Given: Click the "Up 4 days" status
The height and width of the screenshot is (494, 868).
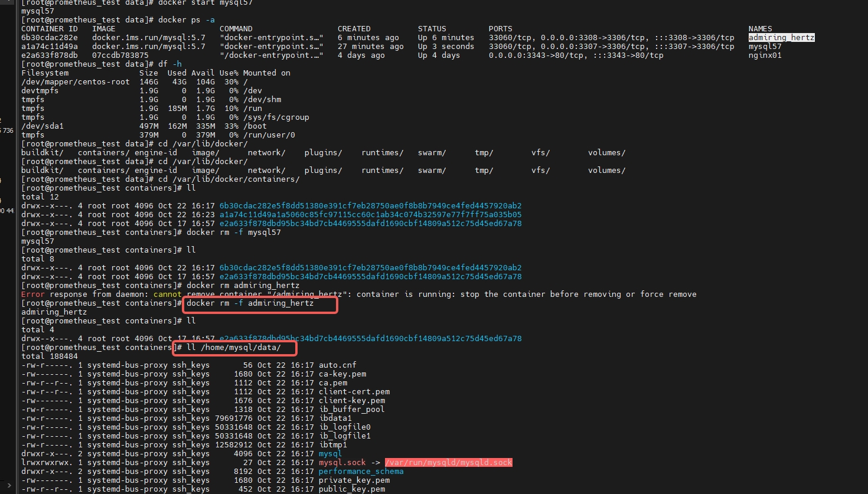Looking at the screenshot, I should point(439,55).
